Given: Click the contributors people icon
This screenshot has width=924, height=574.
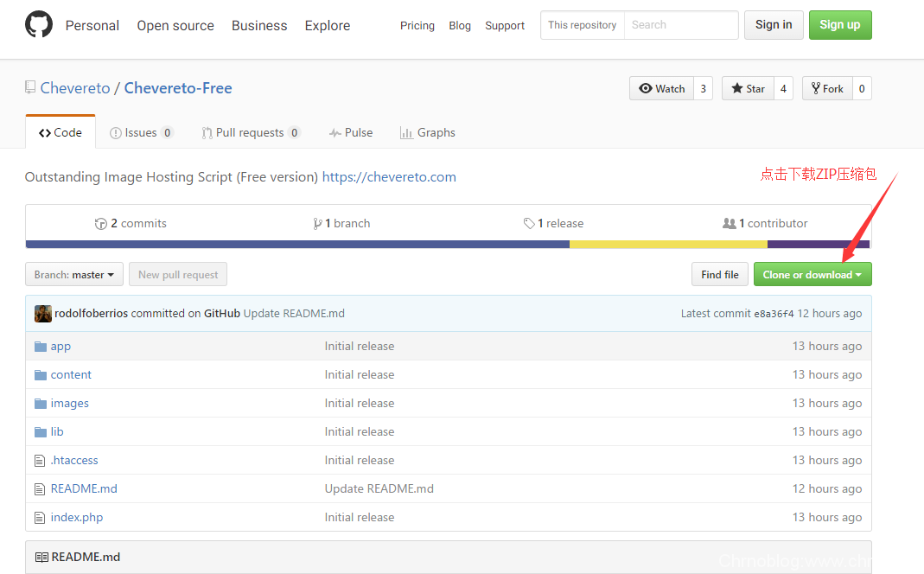Looking at the screenshot, I should tap(729, 223).
